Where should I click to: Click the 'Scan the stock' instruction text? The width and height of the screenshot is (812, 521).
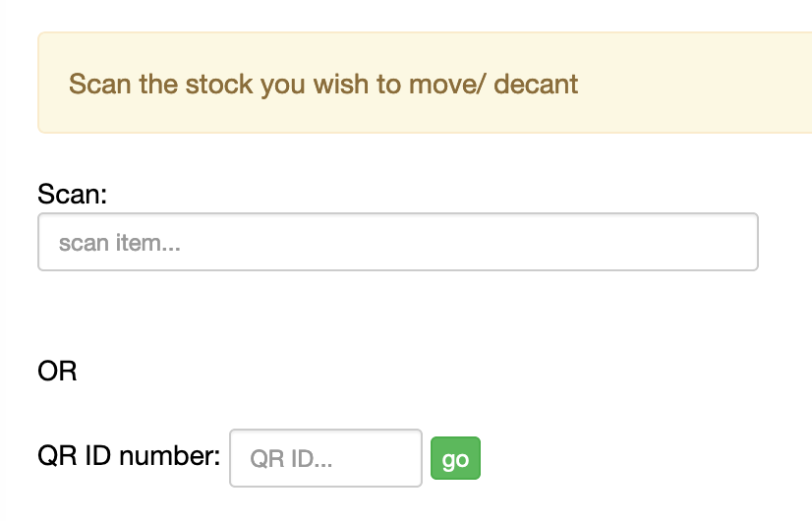point(323,84)
